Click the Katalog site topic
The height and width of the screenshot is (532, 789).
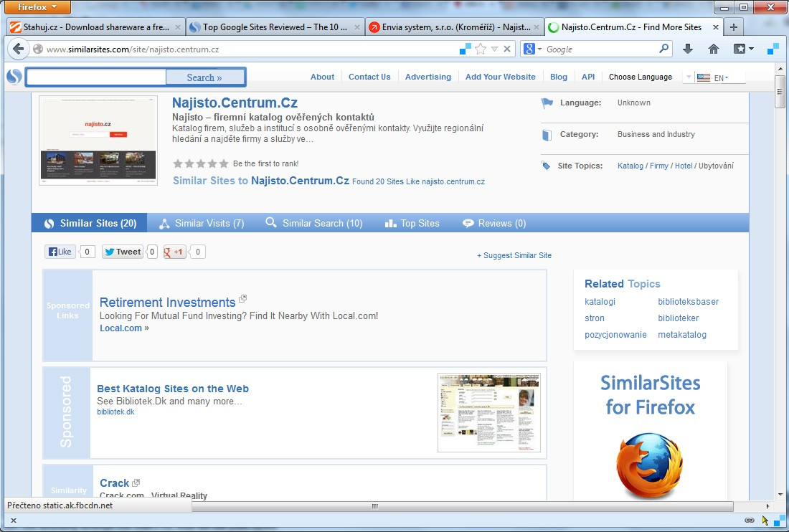(630, 166)
